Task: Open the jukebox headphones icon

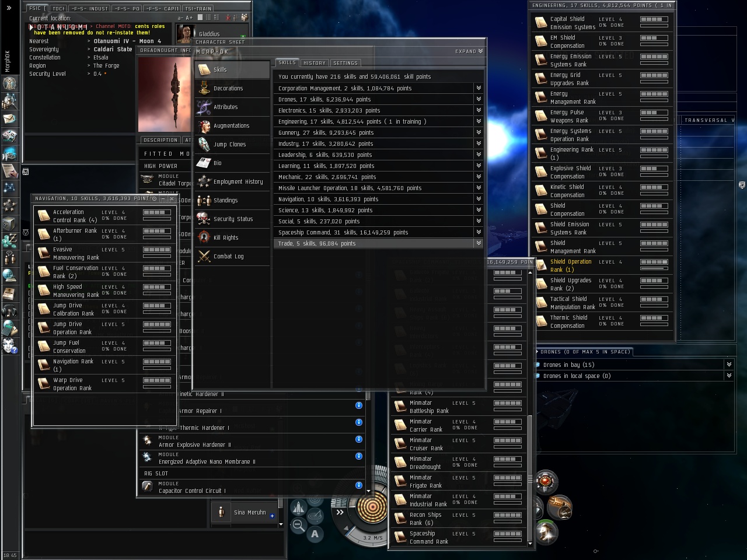Action: tap(10, 310)
